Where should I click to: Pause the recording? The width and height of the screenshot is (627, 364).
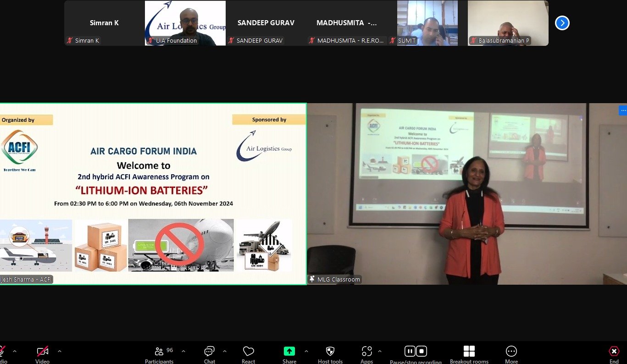pos(410,351)
